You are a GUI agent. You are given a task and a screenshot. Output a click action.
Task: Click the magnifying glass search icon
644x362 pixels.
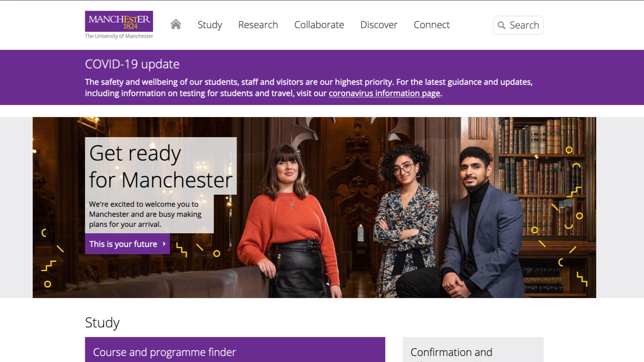pyautogui.click(x=501, y=25)
